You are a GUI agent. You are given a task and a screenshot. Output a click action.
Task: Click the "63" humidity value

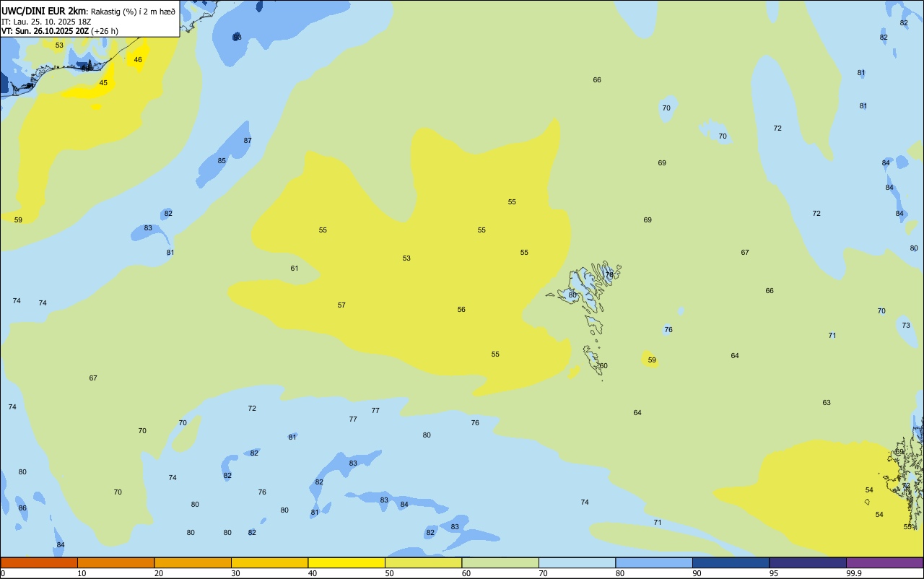[827, 403]
